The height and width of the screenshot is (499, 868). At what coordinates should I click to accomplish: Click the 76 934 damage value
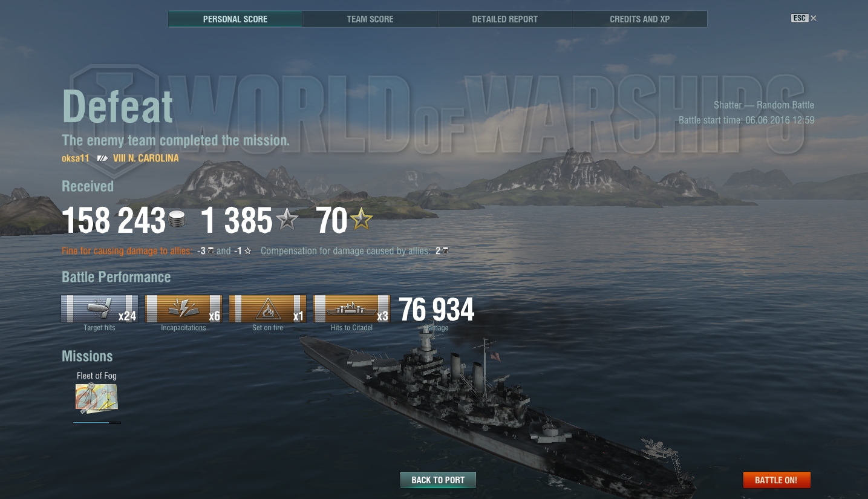click(436, 310)
